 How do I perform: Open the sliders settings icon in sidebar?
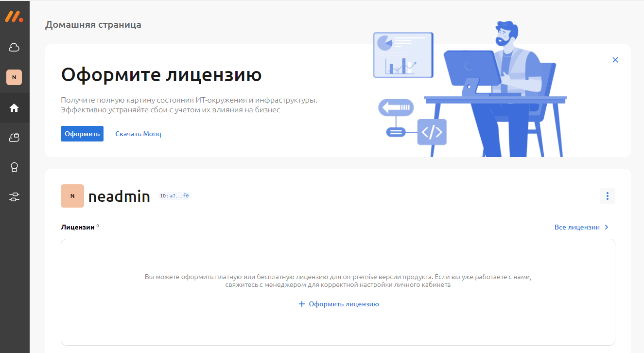click(x=14, y=197)
